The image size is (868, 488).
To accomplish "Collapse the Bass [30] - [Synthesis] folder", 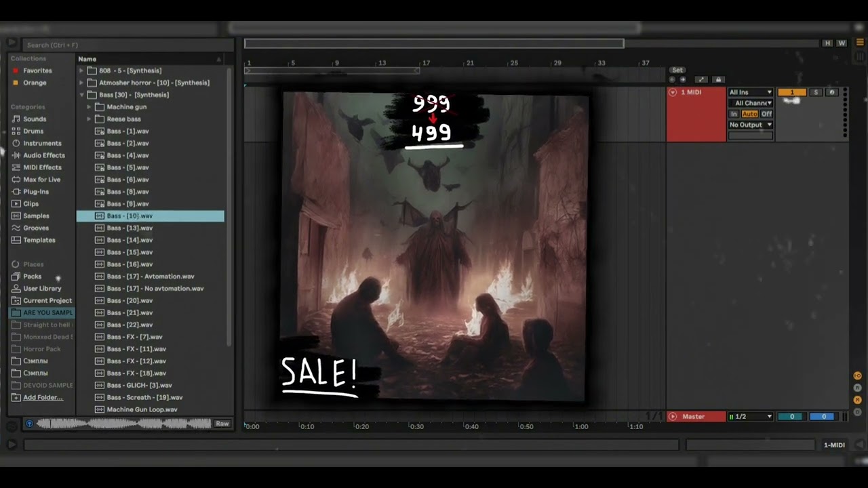I will pyautogui.click(x=81, y=95).
